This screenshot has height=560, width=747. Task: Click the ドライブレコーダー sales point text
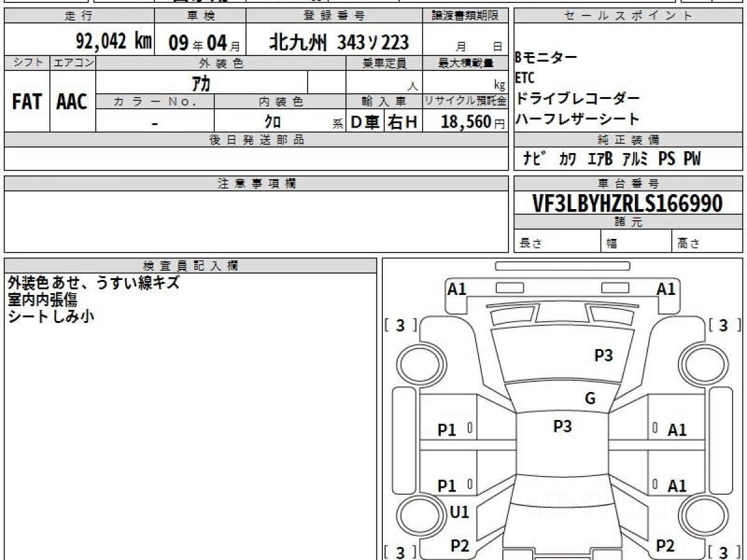[578, 99]
